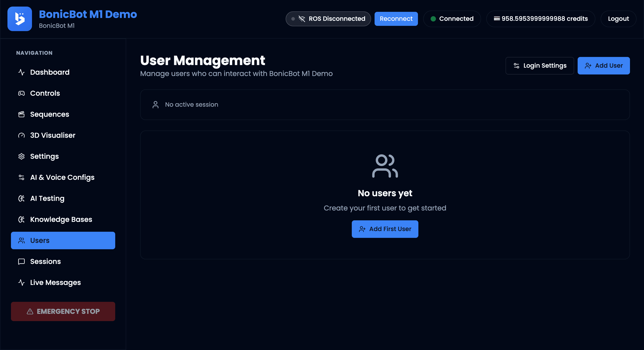Open Login Settings
This screenshot has width=644, height=350.
click(540, 65)
